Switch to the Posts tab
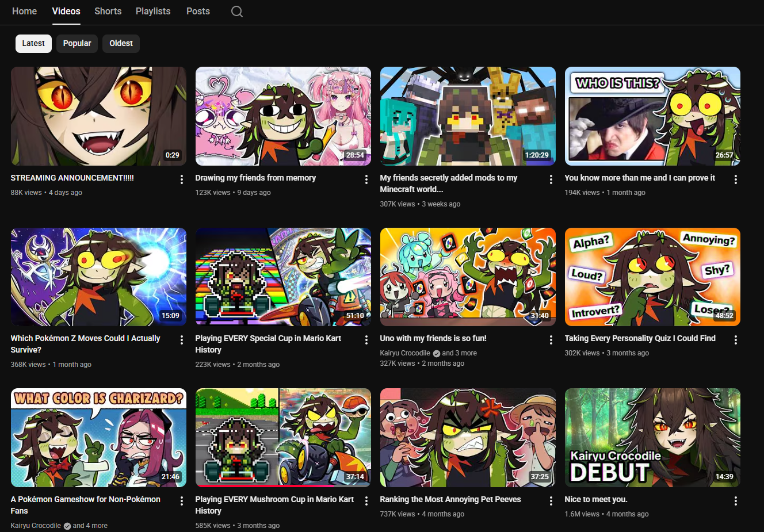 tap(198, 11)
